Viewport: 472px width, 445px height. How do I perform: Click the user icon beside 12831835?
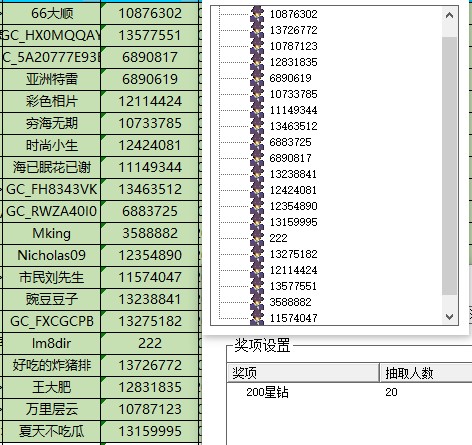[x=257, y=62]
